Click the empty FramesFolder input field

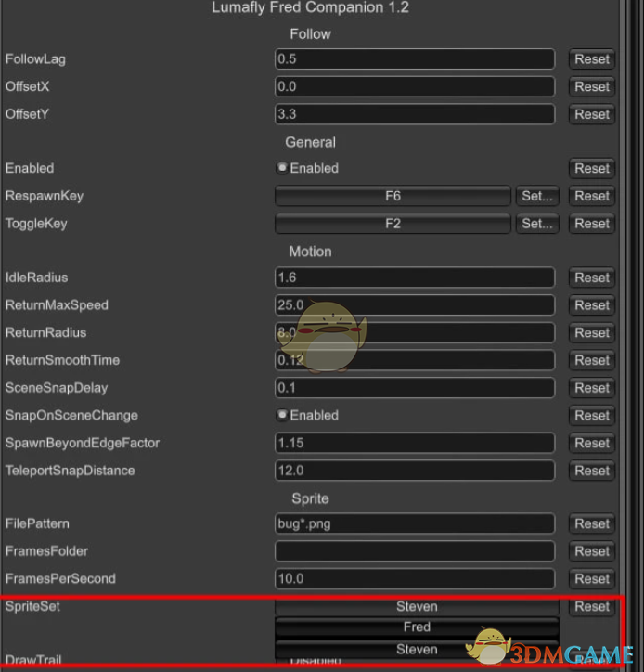pyautogui.click(x=415, y=551)
